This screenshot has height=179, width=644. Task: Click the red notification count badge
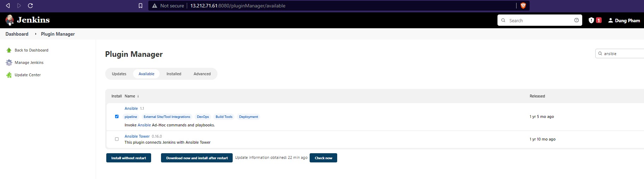(x=599, y=20)
